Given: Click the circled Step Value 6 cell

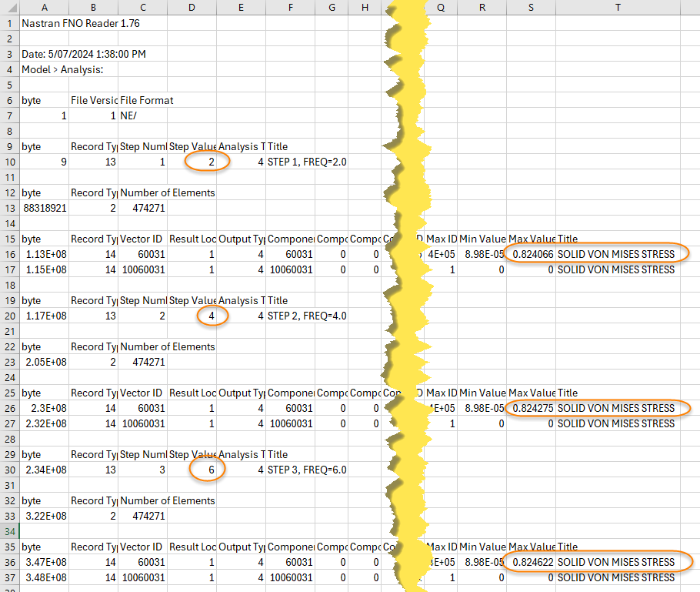Looking at the screenshot, I should [206, 470].
